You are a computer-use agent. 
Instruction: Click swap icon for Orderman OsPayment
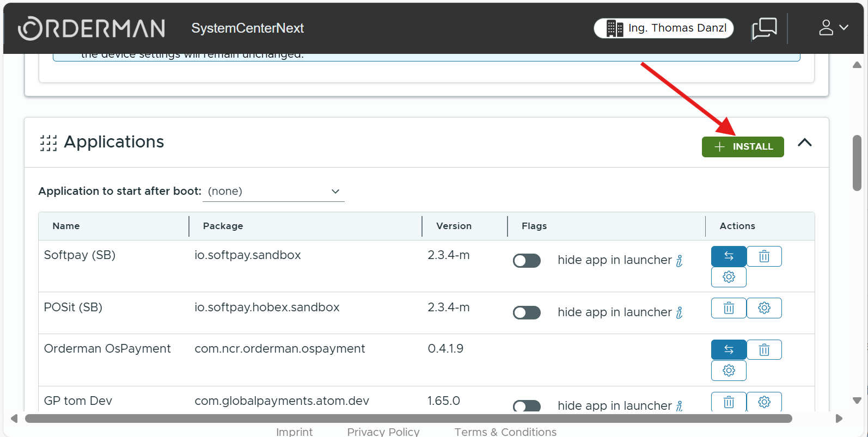point(728,350)
